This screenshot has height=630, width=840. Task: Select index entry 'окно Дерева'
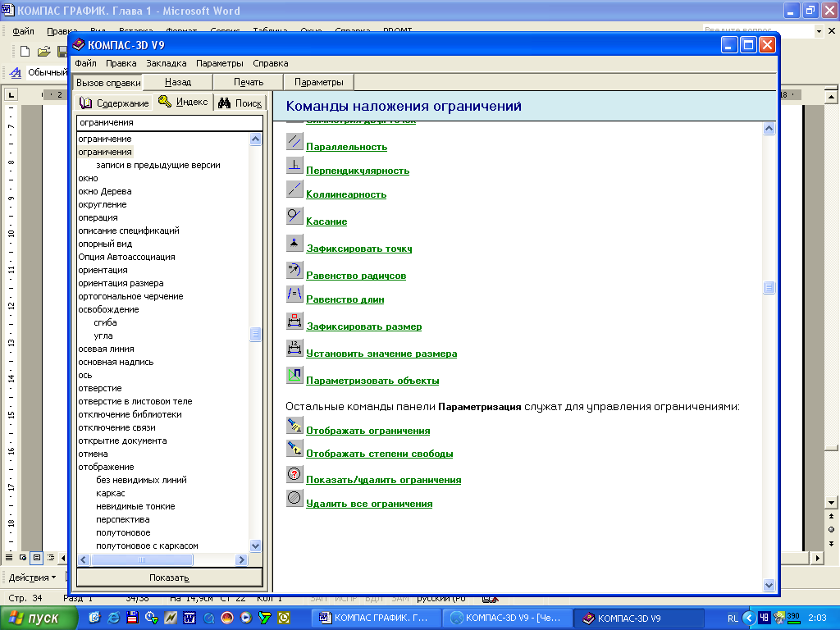pyautogui.click(x=105, y=191)
